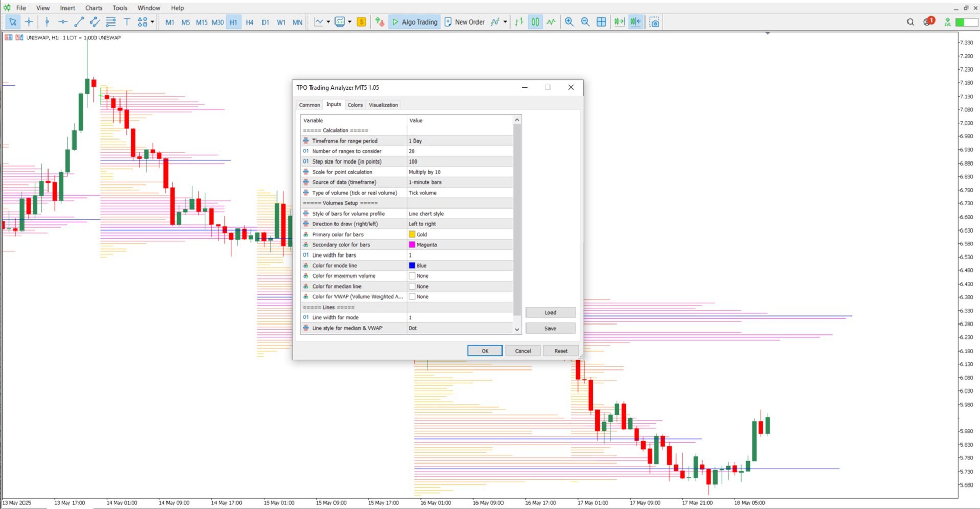Image resolution: width=980 pixels, height=509 pixels.
Task: Toggle candlestick chart display
Action: point(535,22)
